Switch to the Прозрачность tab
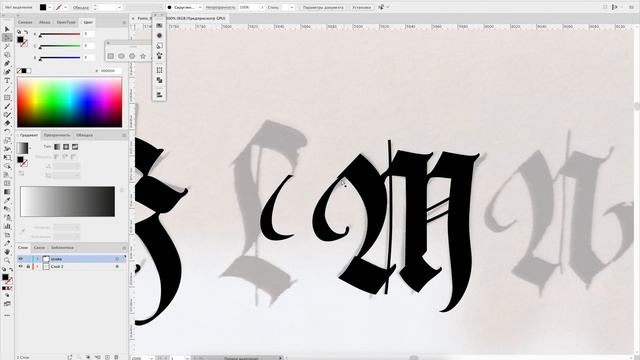This screenshot has width=640, height=360. point(57,135)
